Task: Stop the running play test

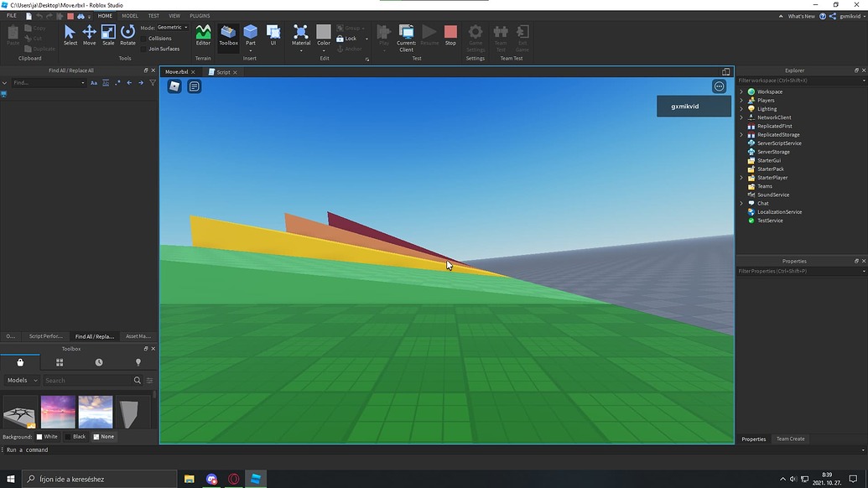Action: [450, 35]
